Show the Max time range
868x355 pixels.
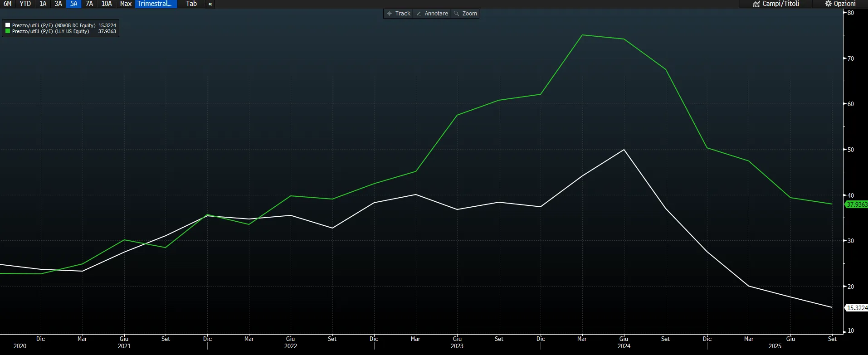(126, 4)
